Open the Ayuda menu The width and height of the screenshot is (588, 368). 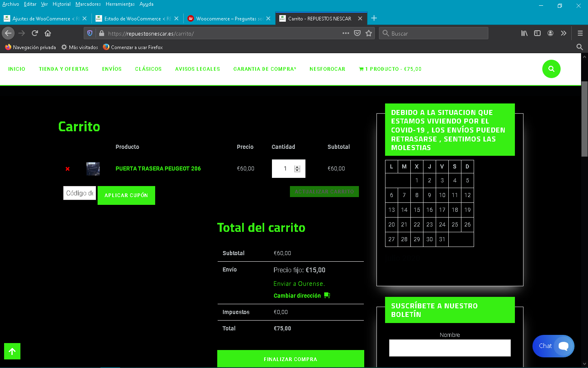click(147, 4)
